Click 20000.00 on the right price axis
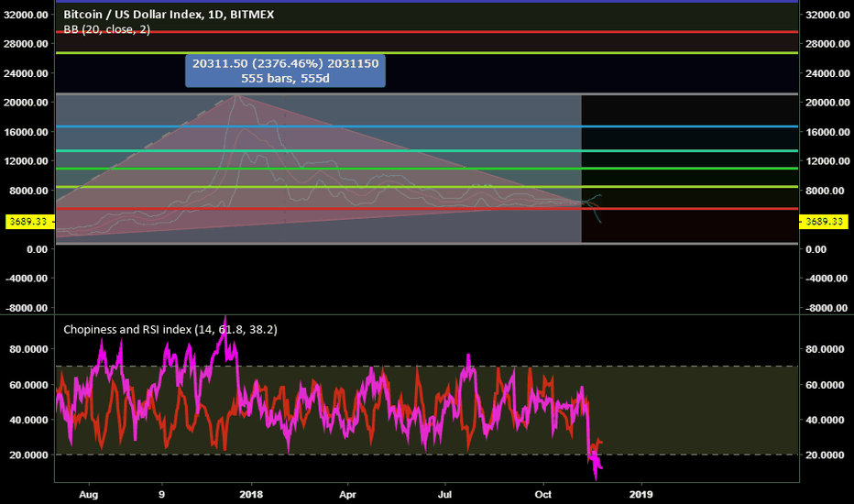This screenshot has height=504, width=854. pos(827,103)
